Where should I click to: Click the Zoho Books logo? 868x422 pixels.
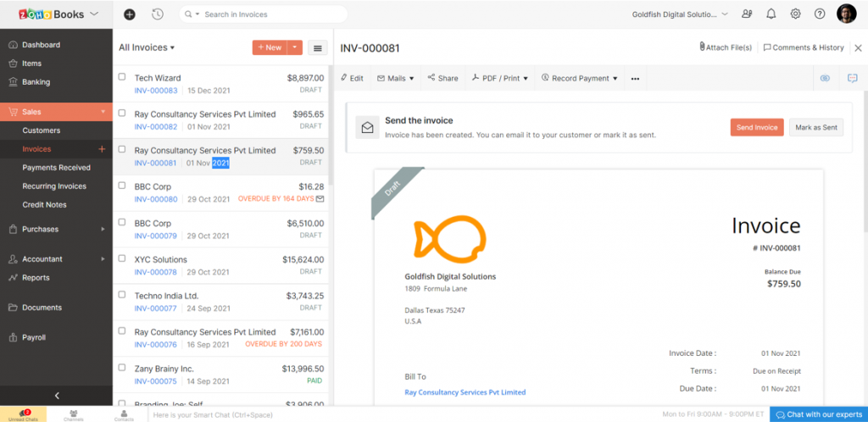coord(50,14)
